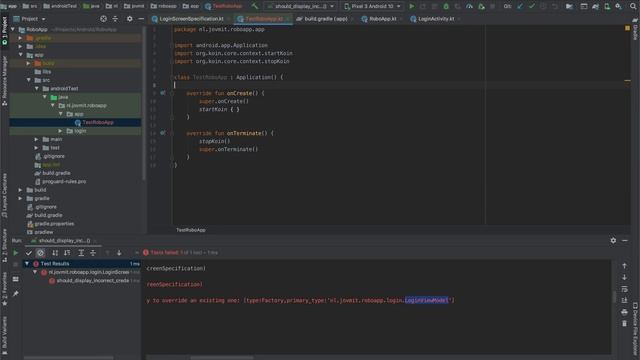Open the profiler gauge icon in toolbar
This screenshot has height=360, width=640.
point(469,6)
